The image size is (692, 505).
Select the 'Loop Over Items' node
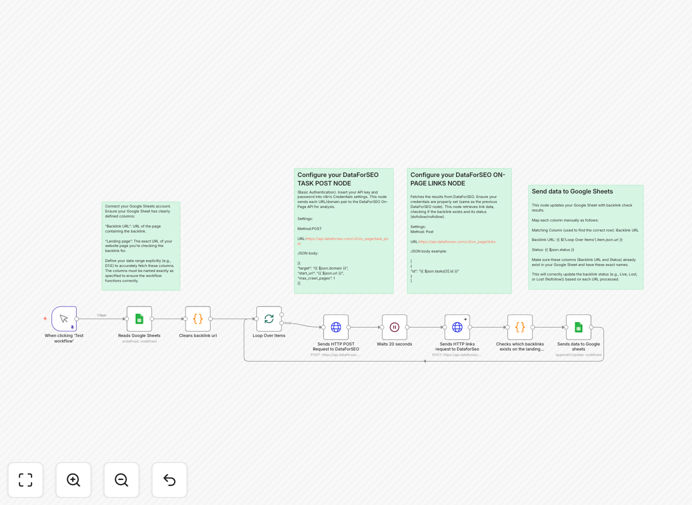click(x=269, y=319)
